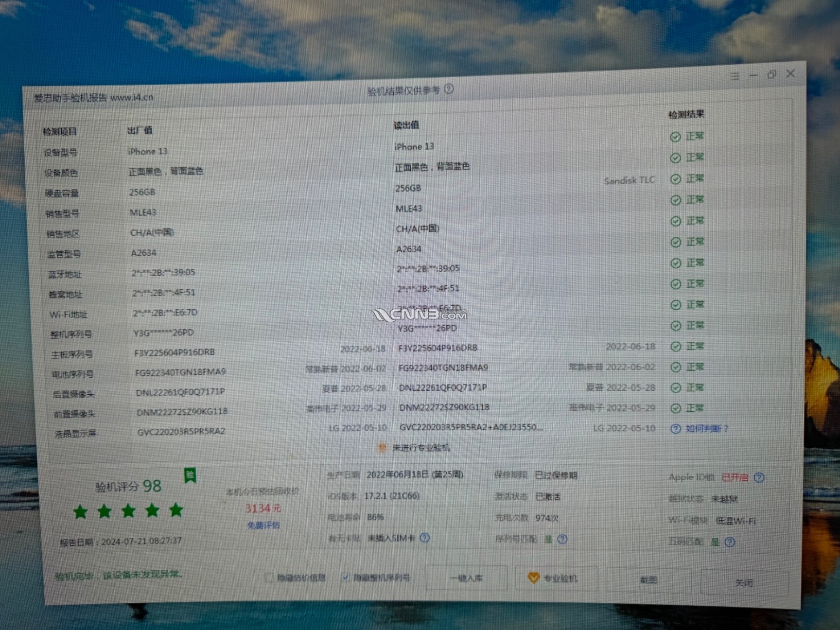This screenshot has height=630, width=840.
Task: Click question icon in 液晶显示屏 result row
Action: (675, 429)
